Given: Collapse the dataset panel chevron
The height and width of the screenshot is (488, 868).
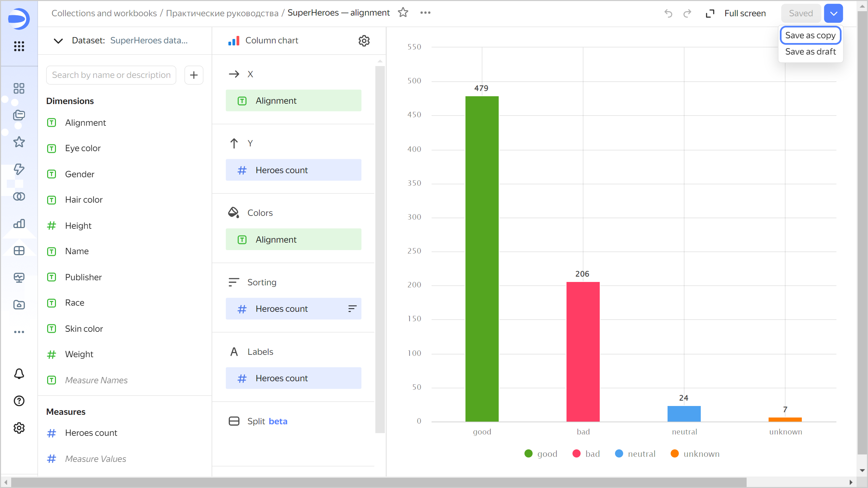Looking at the screenshot, I should pos(58,40).
